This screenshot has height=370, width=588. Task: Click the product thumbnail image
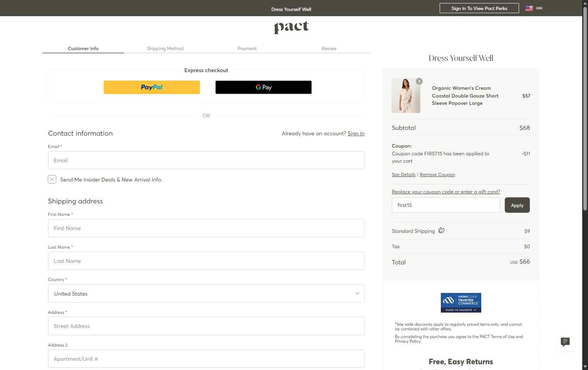[x=406, y=95]
